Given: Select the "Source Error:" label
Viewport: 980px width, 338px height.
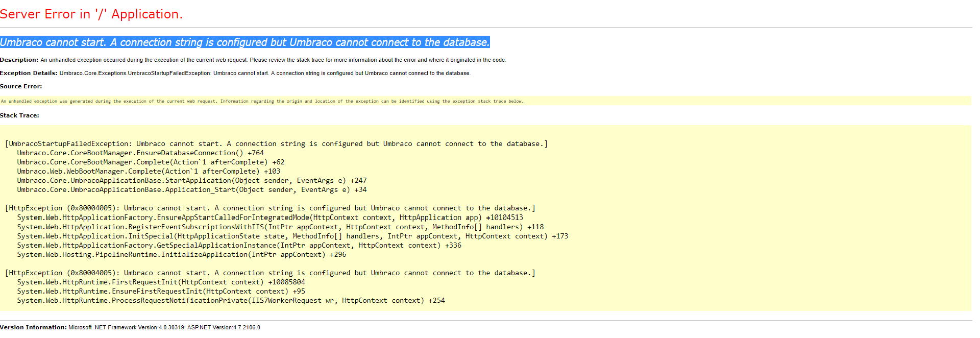Looking at the screenshot, I should click(x=21, y=86).
